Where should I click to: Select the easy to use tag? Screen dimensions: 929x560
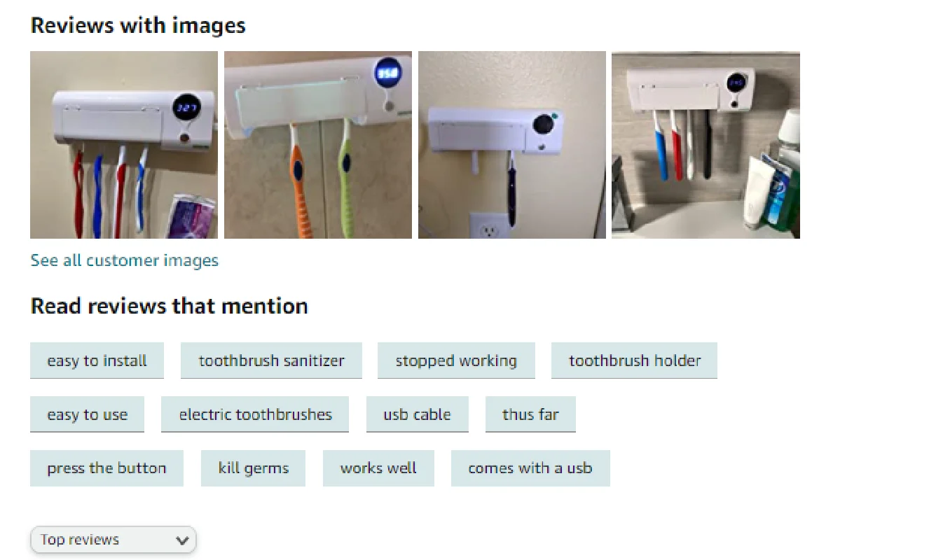pos(87,414)
